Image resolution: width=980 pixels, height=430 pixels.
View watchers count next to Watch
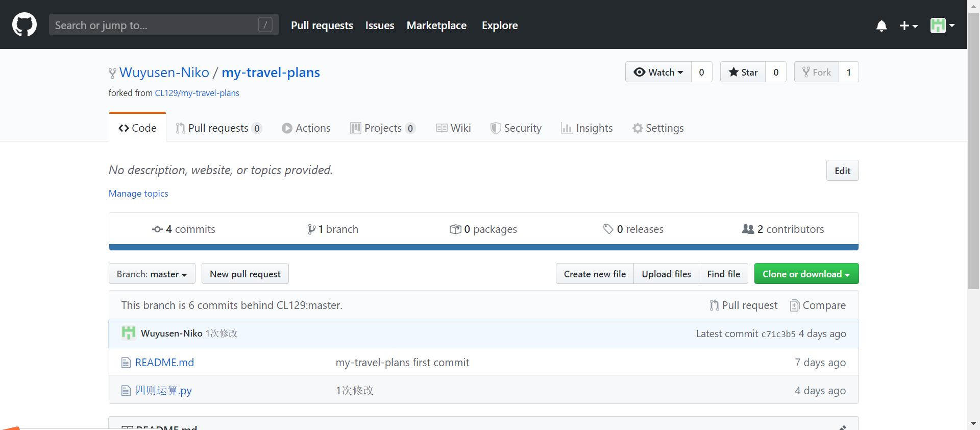click(702, 72)
